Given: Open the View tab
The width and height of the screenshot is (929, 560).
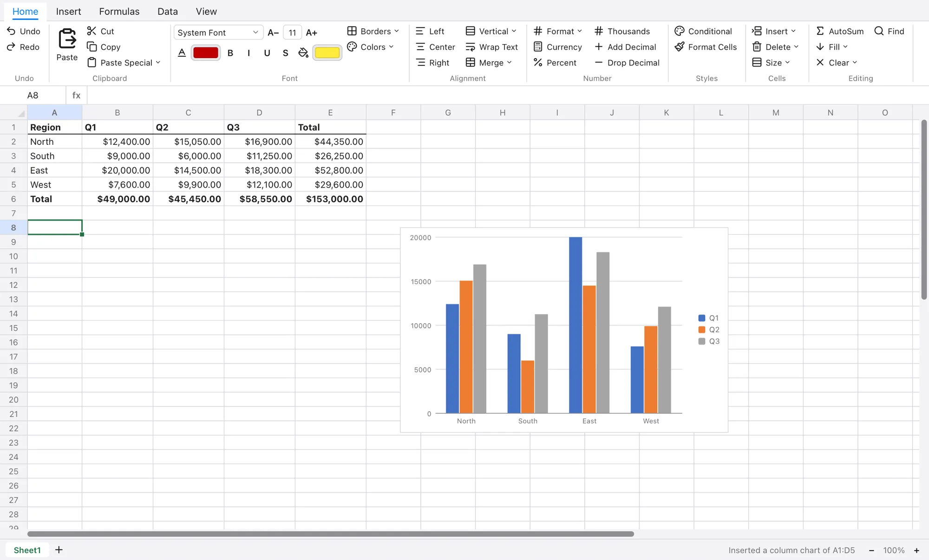Looking at the screenshot, I should 206,11.
